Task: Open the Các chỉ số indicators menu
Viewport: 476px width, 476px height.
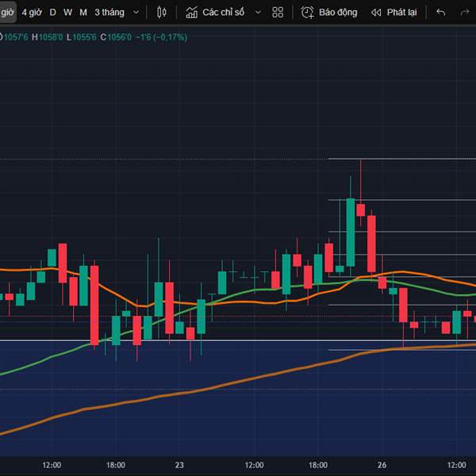Action: pyautogui.click(x=215, y=13)
